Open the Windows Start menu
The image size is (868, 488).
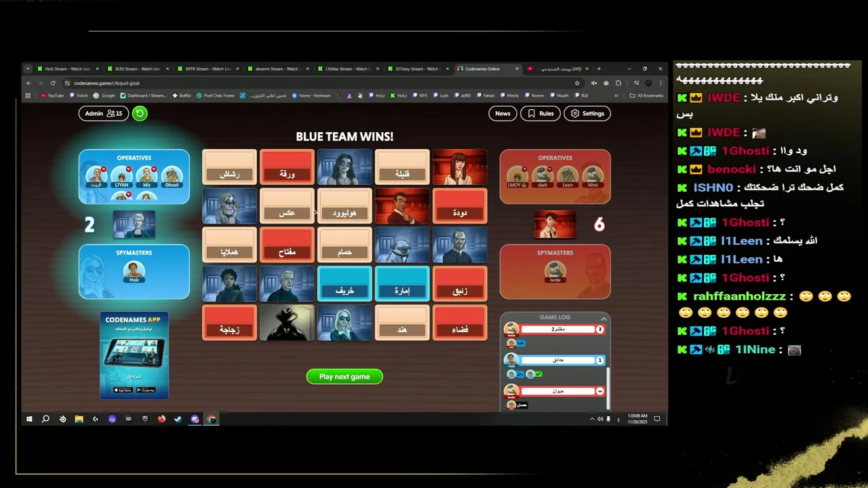pyautogui.click(x=29, y=419)
